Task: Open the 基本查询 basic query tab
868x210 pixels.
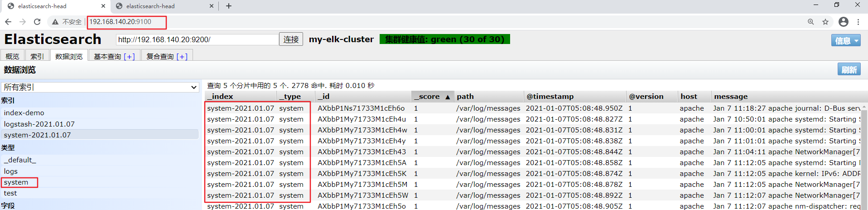Action: 114,56
